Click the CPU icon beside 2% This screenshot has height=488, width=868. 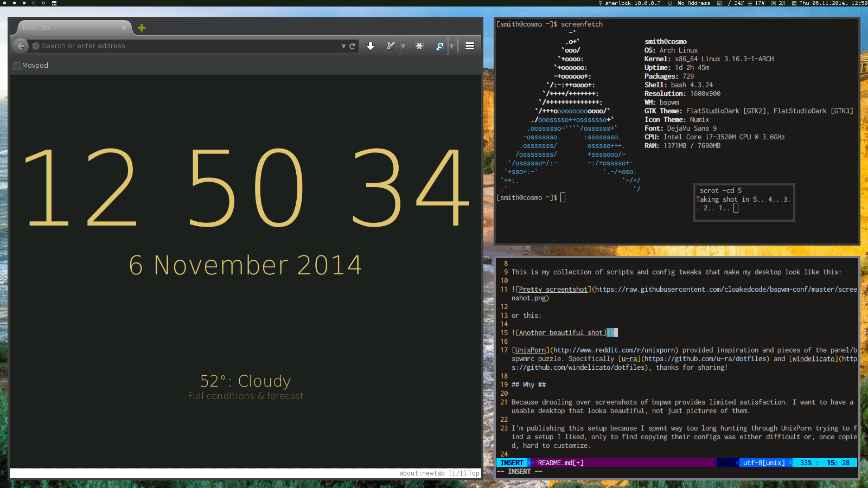(774, 3)
